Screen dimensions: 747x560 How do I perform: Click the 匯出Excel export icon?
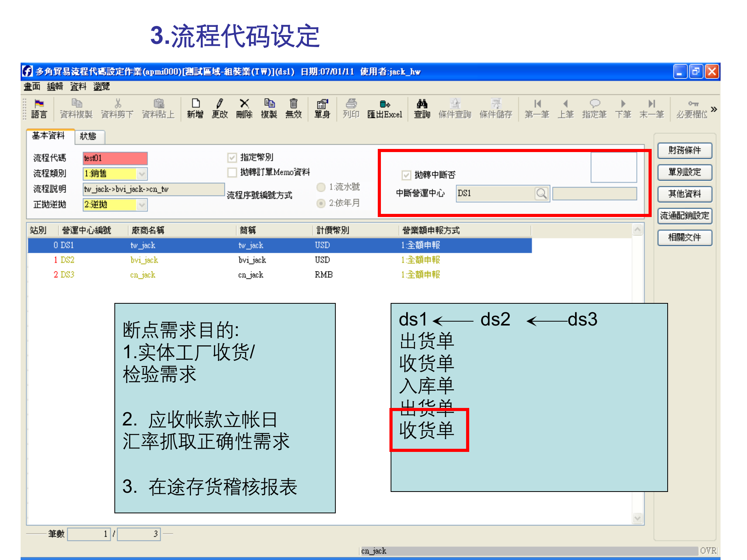point(384,109)
